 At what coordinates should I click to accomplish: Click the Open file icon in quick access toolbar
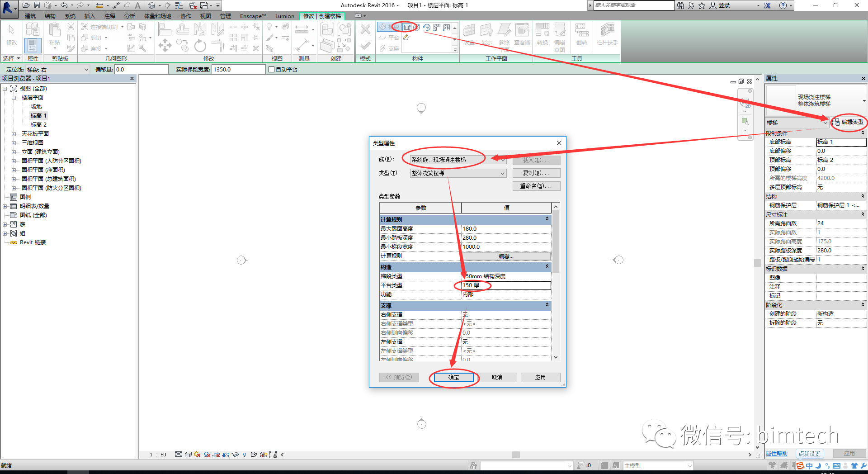pos(26,5)
